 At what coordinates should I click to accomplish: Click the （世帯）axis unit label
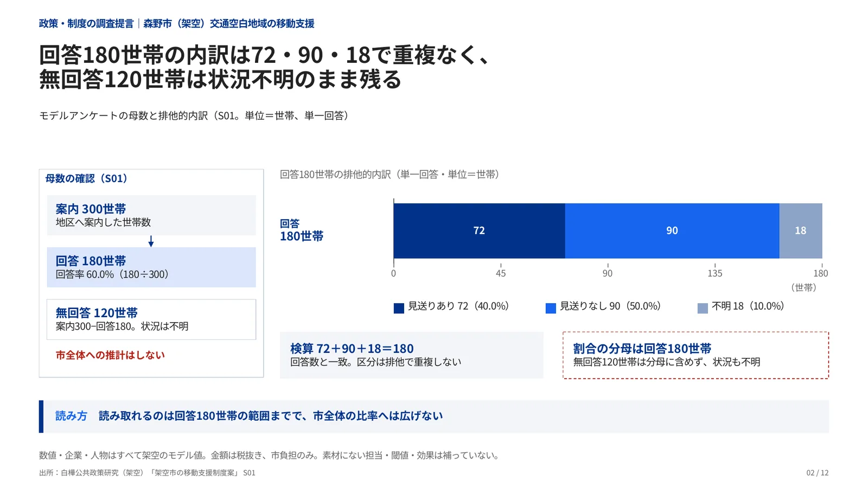point(803,287)
